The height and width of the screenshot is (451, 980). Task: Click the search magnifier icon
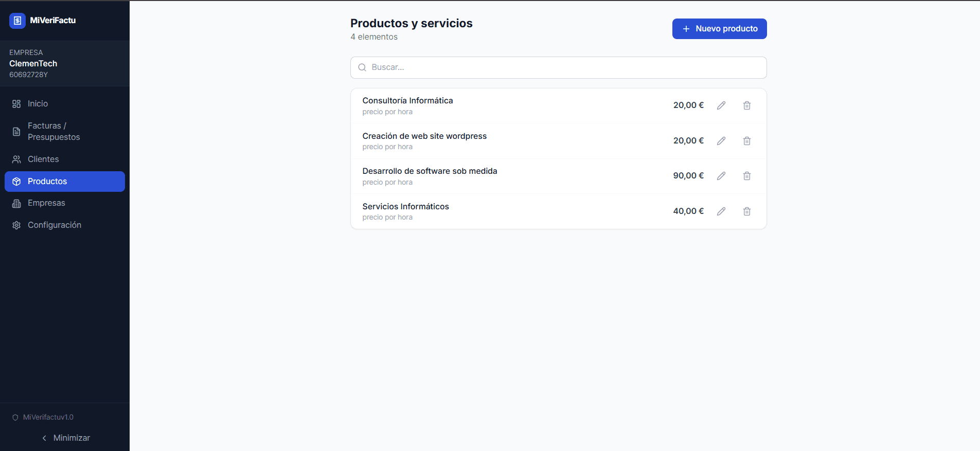pos(362,67)
